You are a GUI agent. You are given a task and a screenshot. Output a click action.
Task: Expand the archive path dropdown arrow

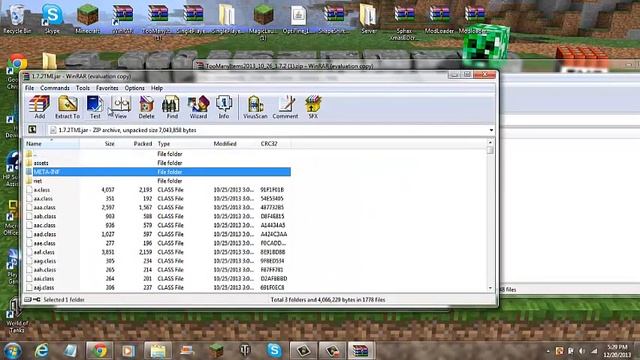click(x=491, y=130)
